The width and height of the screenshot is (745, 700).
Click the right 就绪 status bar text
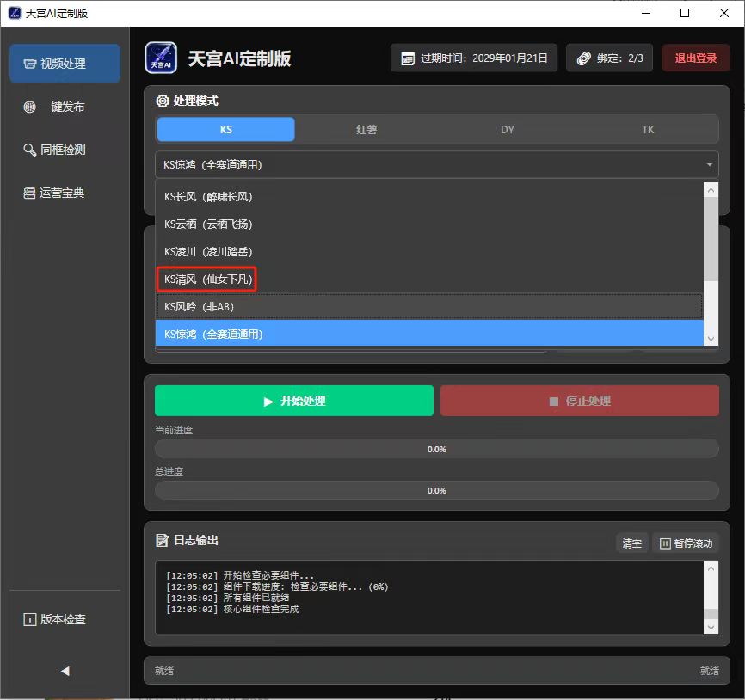click(x=710, y=671)
